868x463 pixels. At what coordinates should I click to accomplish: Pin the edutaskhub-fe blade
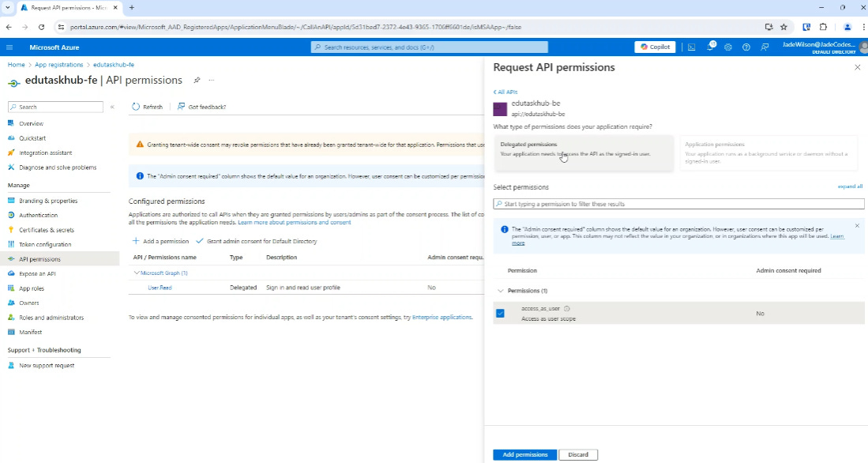(197, 81)
